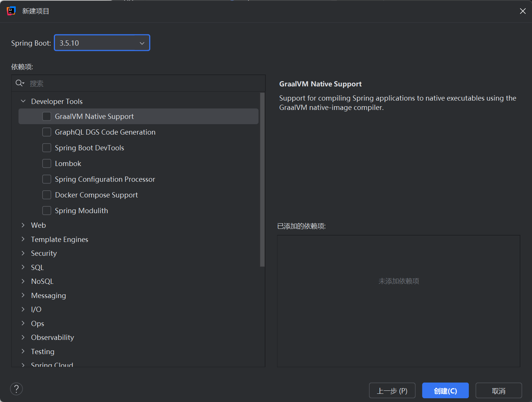Expand the Web category
This screenshot has width=532, height=402.
pyautogui.click(x=23, y=225)
